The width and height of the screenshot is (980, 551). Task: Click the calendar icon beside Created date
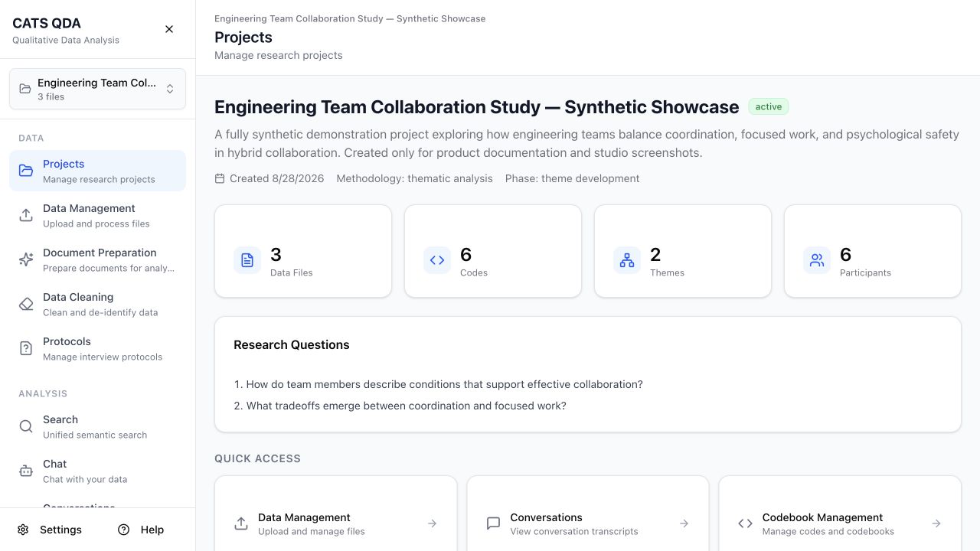[x=220, y=178]
